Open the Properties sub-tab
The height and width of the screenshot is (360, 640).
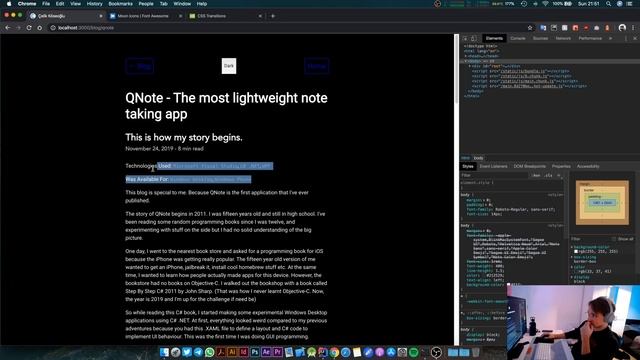pyautogui.click(x=561, y=166)
